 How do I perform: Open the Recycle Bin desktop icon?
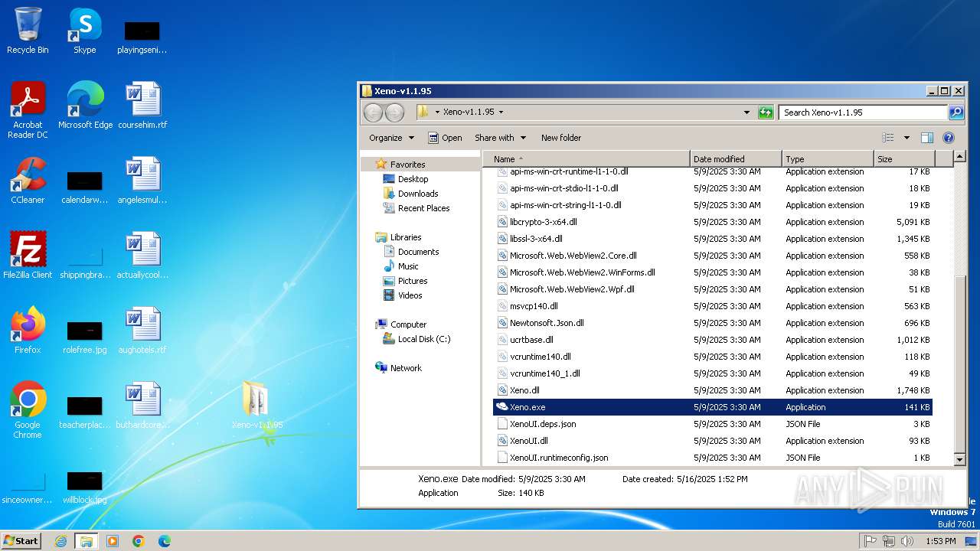tap(28, 31)
